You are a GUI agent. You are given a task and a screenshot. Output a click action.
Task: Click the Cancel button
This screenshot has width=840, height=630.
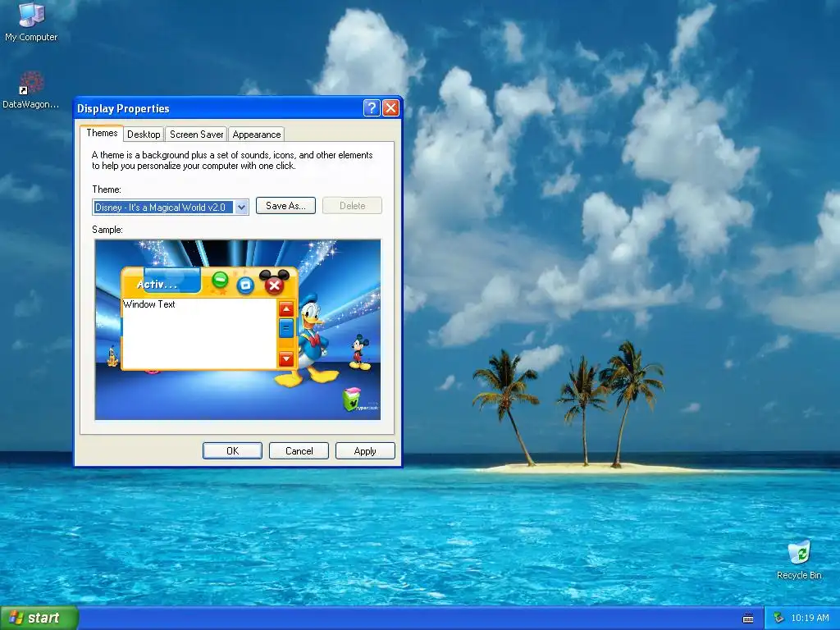point(299,451)
